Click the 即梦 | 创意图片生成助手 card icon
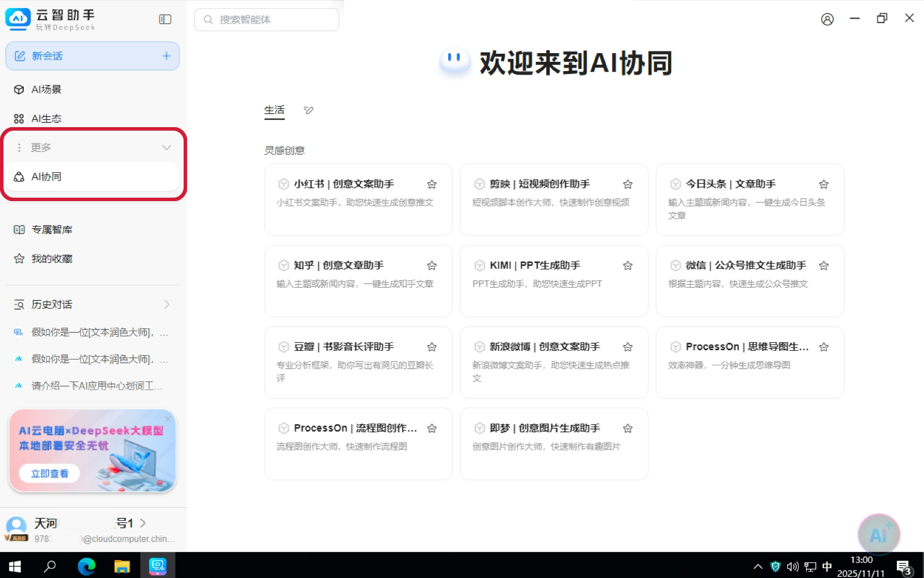Screen dimensions: 924x578 click(479, 429)
